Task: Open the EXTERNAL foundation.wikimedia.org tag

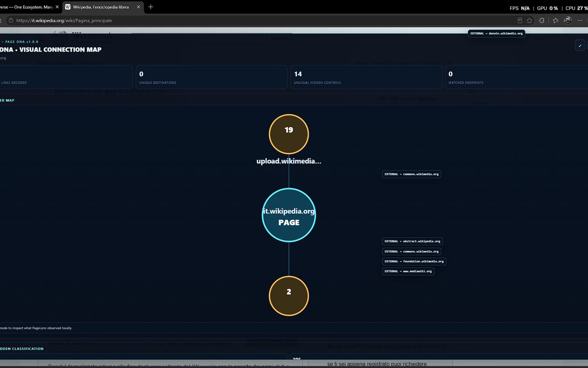Action: click(414, 261)
